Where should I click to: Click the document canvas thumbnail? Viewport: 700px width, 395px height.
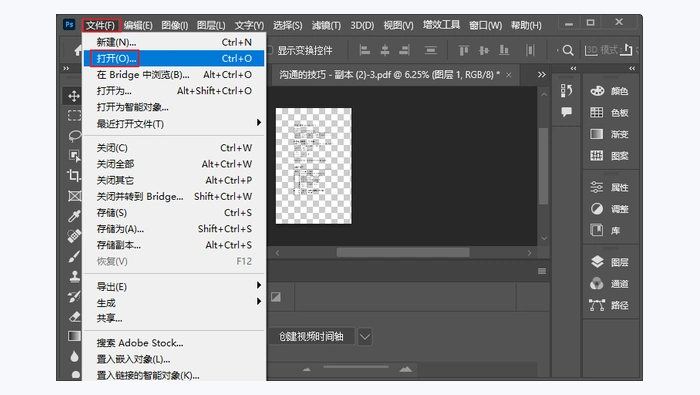pyautogui.click(x=313, y=166)
